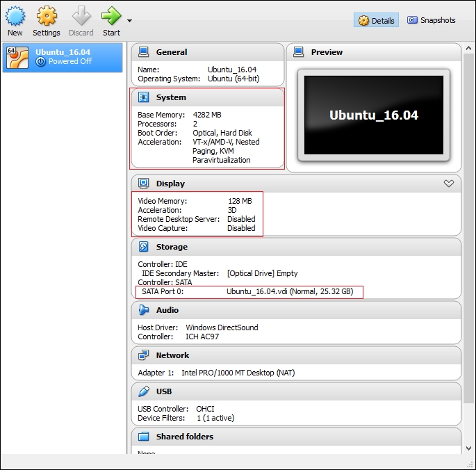
Task: Click the Device Filters 1 (1 active) value
Action: 215,418
